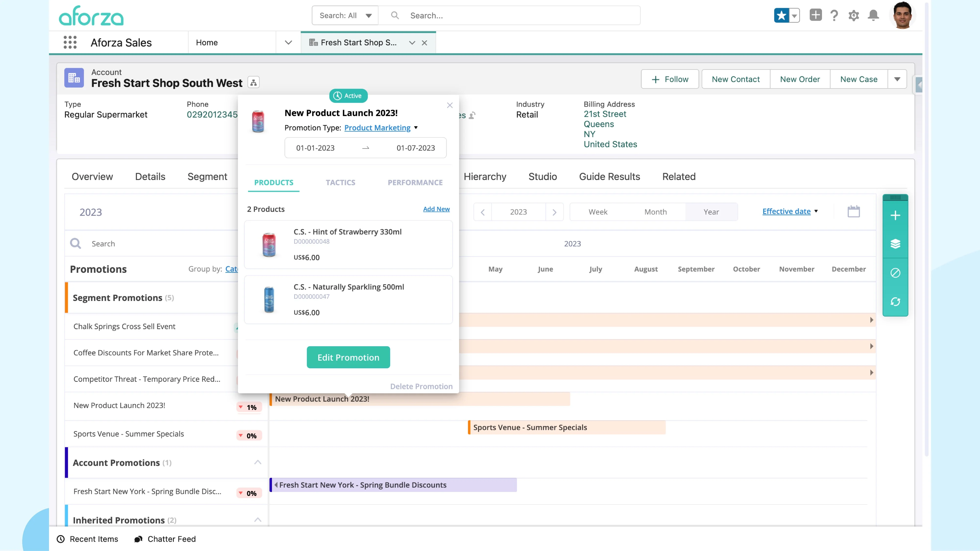Click Sports Venue Summer Specials timeline bar
The image size is (980, 551).
point(567,427)
